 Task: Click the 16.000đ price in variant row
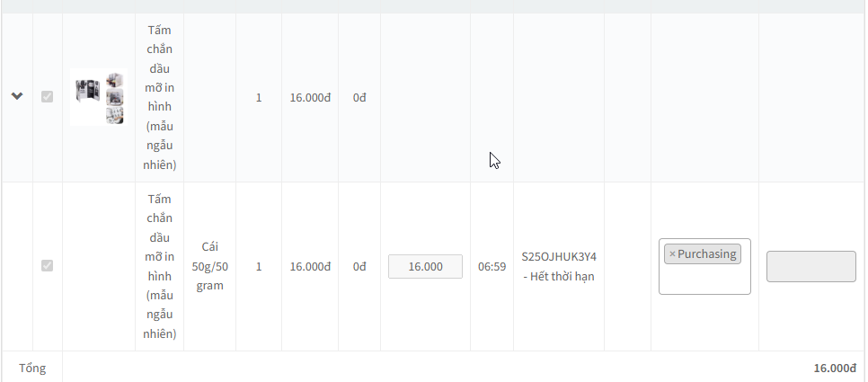tap(310, 267)
